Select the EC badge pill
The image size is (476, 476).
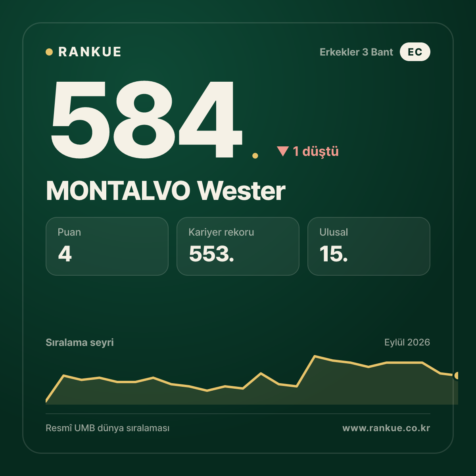(x=415, y=52)
